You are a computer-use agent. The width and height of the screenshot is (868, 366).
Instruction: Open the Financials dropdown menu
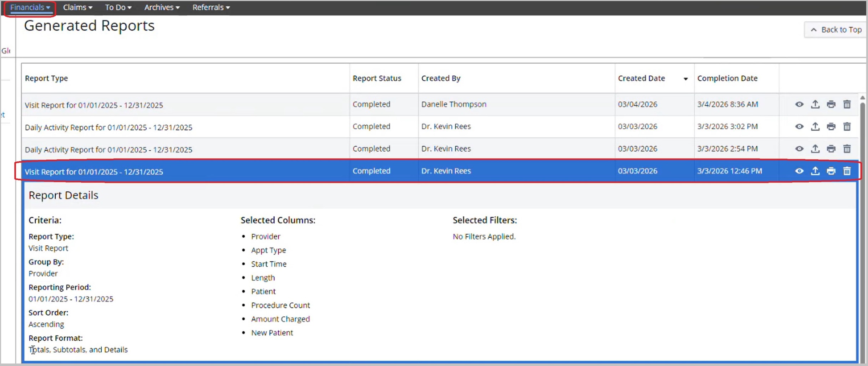point(30,7)
